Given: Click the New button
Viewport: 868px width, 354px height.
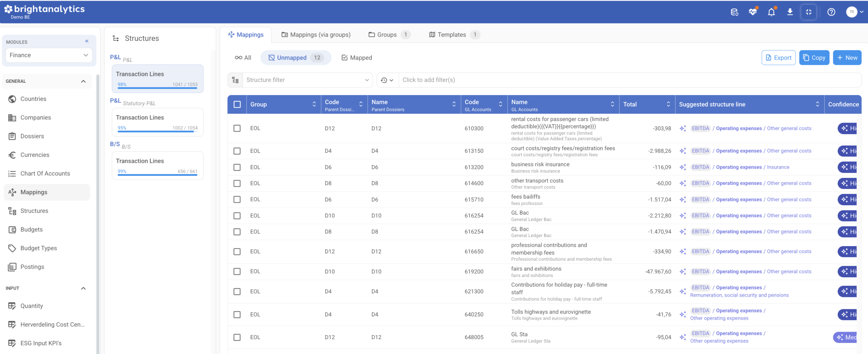Looking at the screenshot, I should [x=847, y=58].
